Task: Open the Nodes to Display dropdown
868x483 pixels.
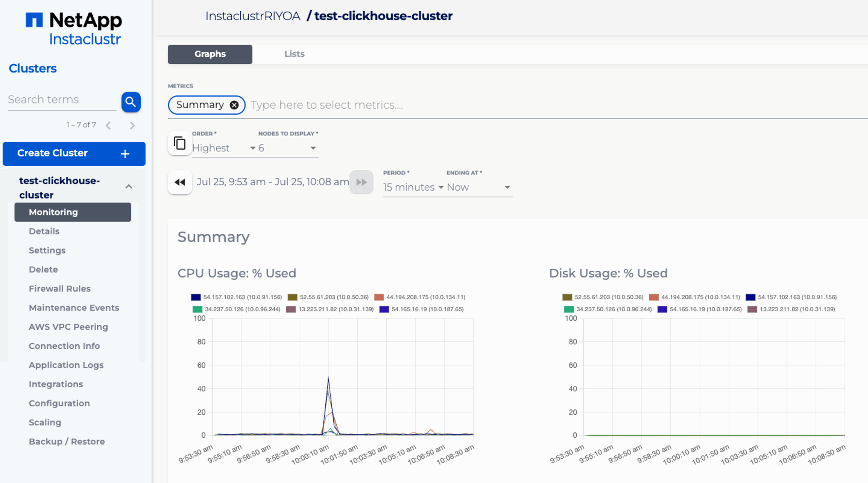Action: [x=288, y=148]
